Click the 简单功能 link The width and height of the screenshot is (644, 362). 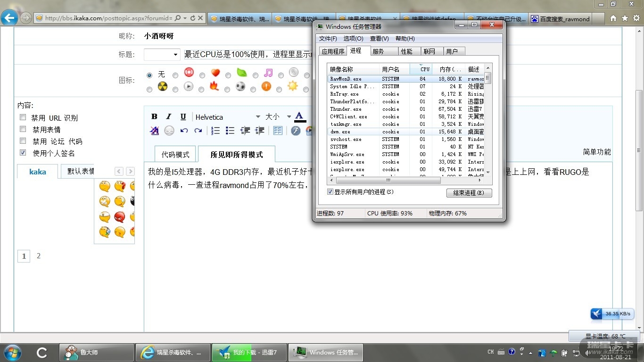point(597,152)
